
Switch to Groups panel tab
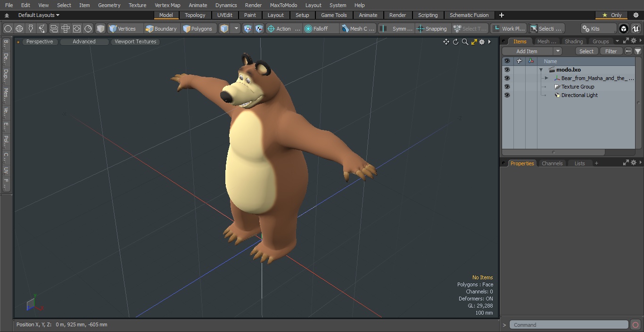click(601, 41)
